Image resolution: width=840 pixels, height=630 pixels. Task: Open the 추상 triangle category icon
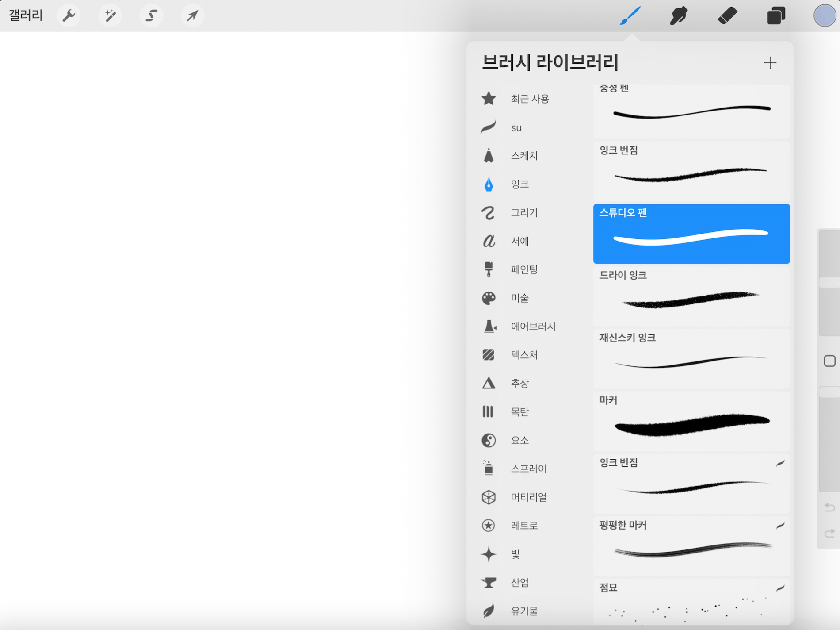tap(489, 383)
